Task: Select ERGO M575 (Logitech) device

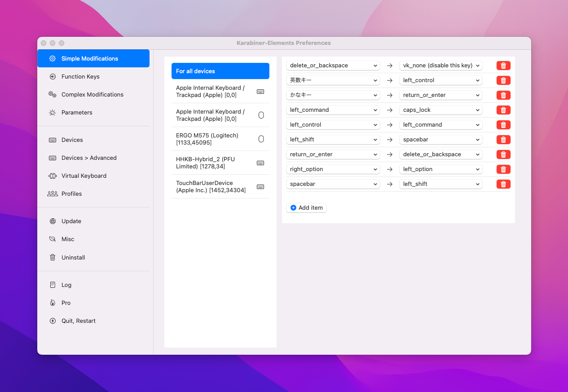Action: pyautogui.click(x=220, y=139)
